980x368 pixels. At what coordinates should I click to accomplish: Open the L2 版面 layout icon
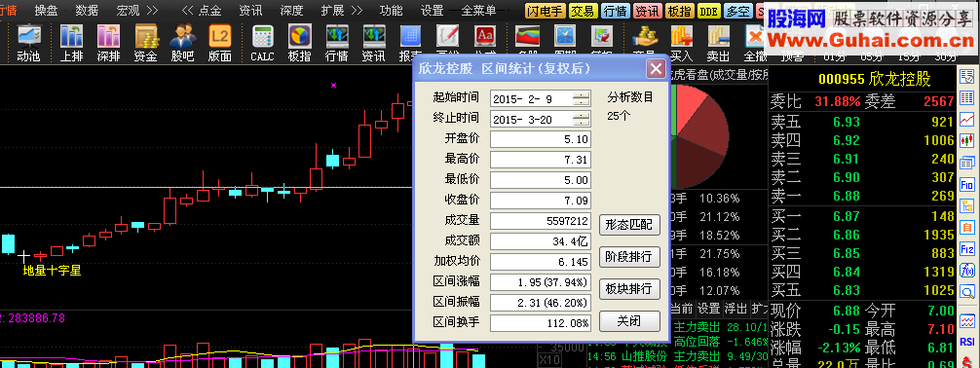point(220,43)
